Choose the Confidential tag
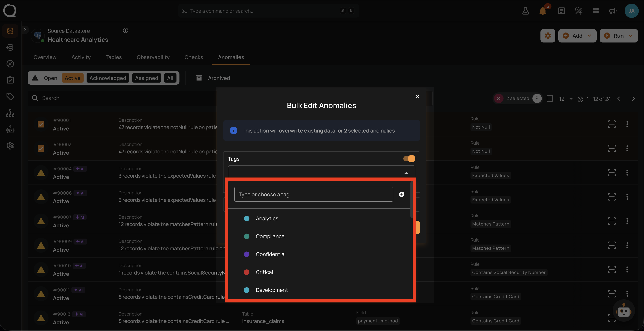644x331 pixels. click(x=319, y=254)
